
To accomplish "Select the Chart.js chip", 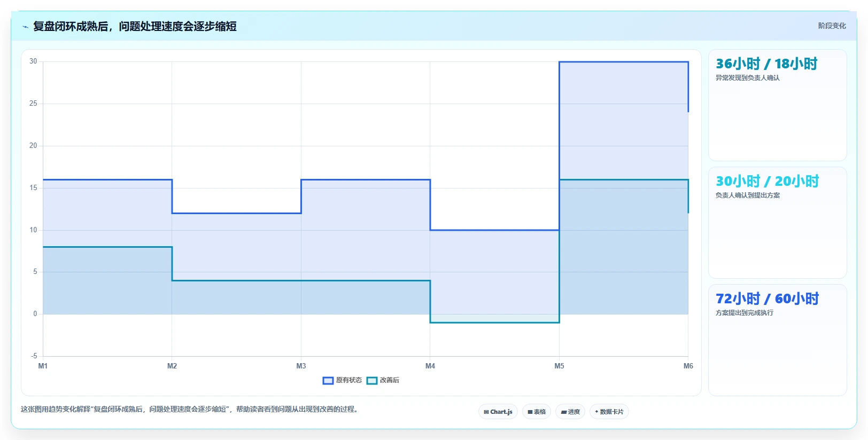I will coord(498,412).
